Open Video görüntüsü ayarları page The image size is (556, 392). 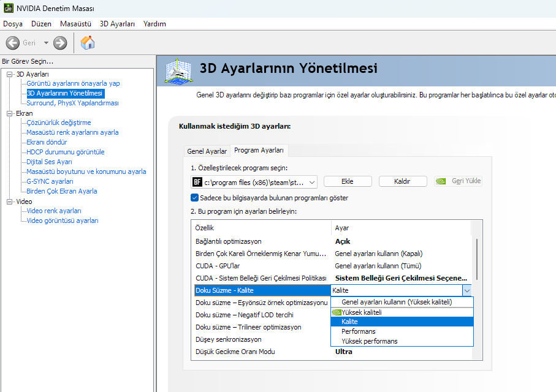click(x=63, y=221)
